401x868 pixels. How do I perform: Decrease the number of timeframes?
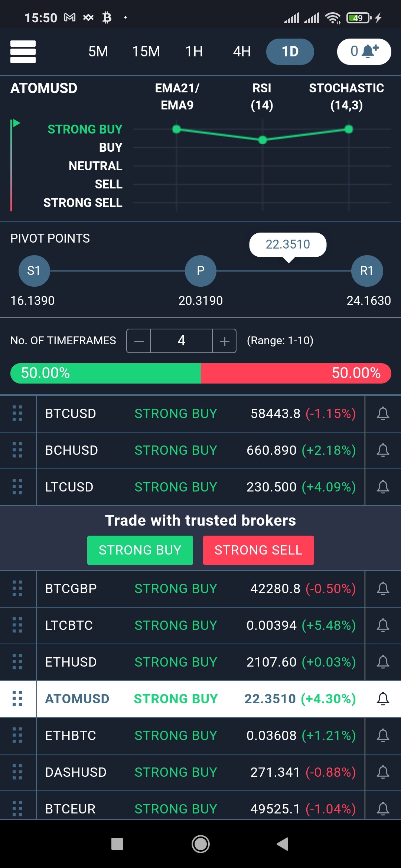(x=138, y=341)
